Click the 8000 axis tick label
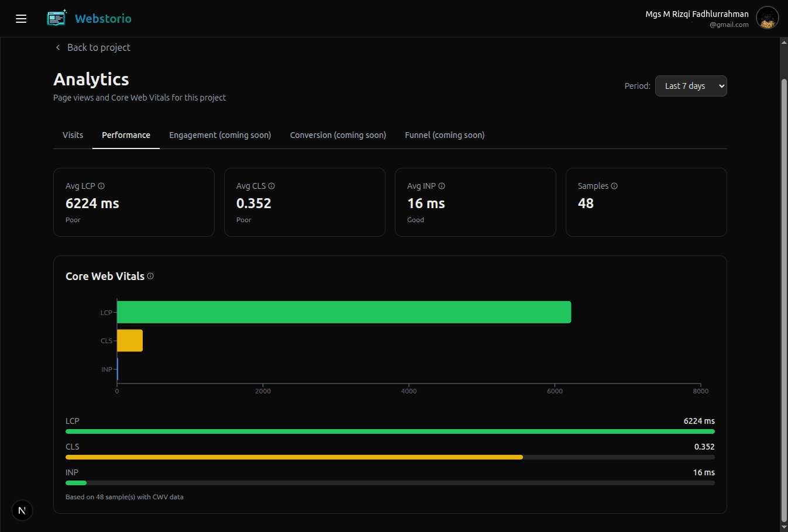 [701, 391]
